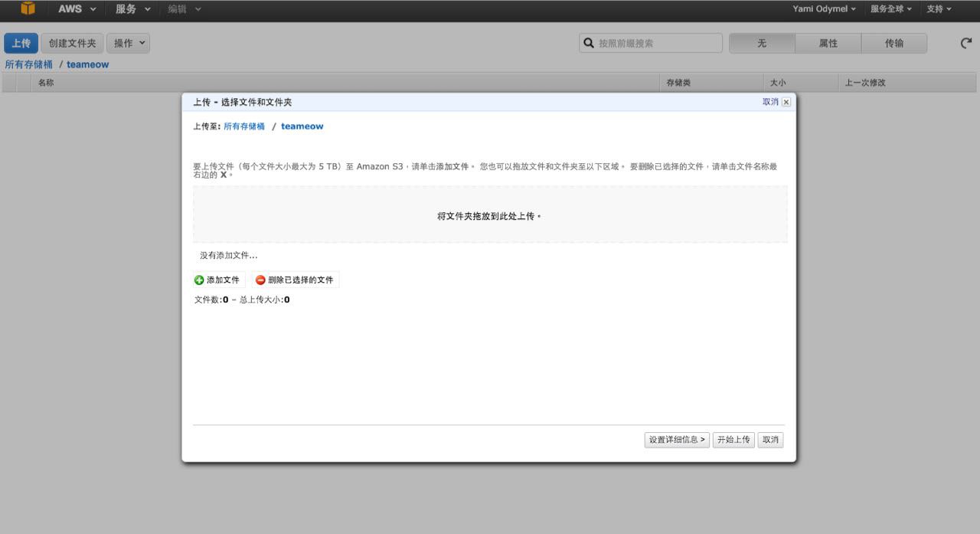Open the AWS dropdown menu
The height and width of the screenshot is (534, 980).
77,9
